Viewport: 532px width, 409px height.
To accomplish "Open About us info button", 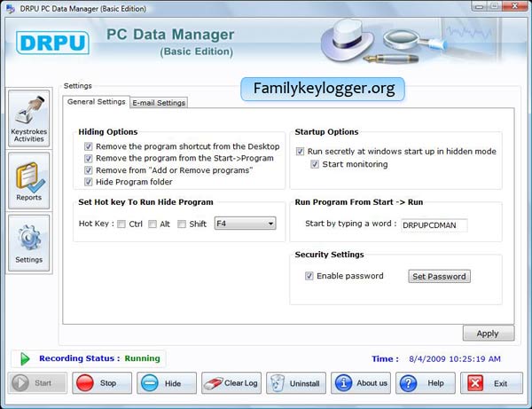I will click(361, 383).
